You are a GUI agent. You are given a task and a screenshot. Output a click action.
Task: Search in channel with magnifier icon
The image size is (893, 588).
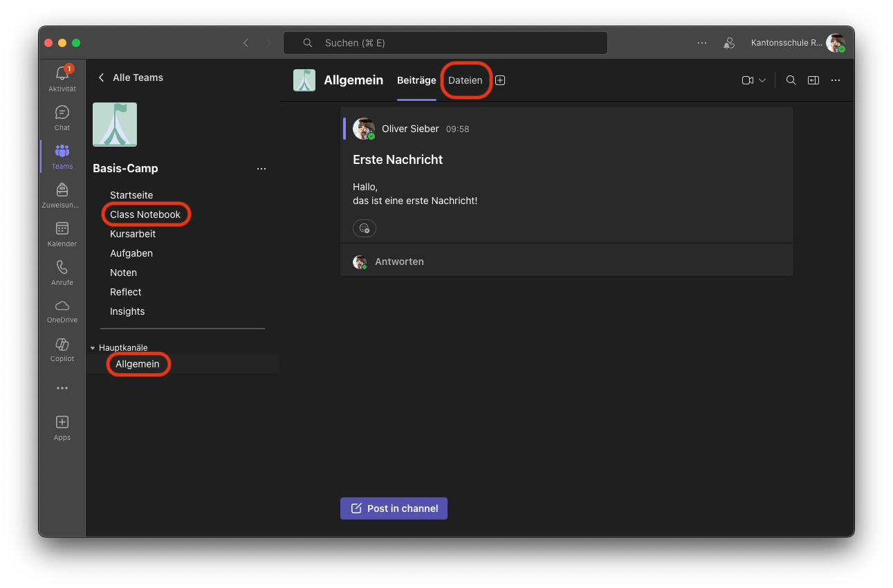point(791,80)
